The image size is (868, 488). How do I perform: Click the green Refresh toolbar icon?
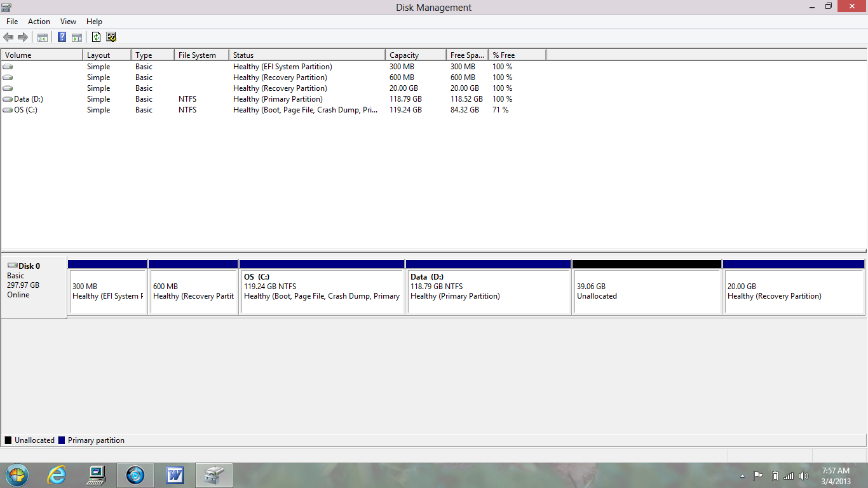[x=96, y=37]
